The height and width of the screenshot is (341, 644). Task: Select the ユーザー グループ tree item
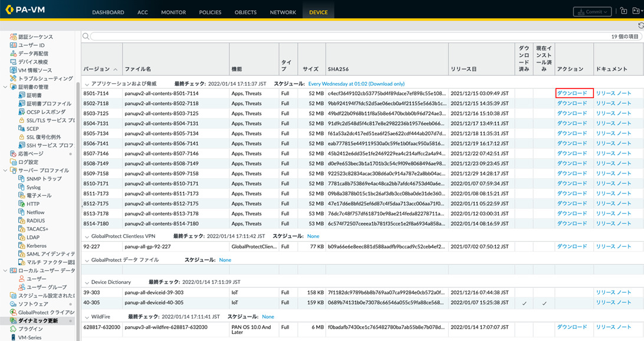[x=47, y=287]
